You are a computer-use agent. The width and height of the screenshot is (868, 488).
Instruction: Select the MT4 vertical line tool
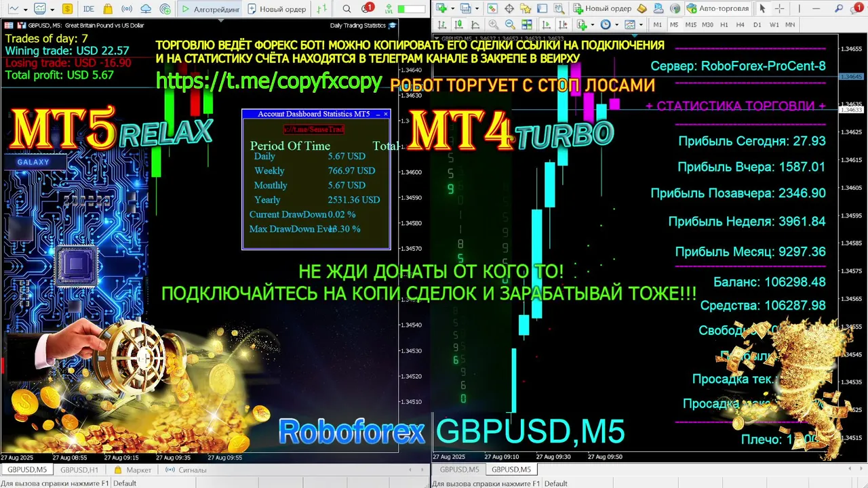click(x=799, y=8)
